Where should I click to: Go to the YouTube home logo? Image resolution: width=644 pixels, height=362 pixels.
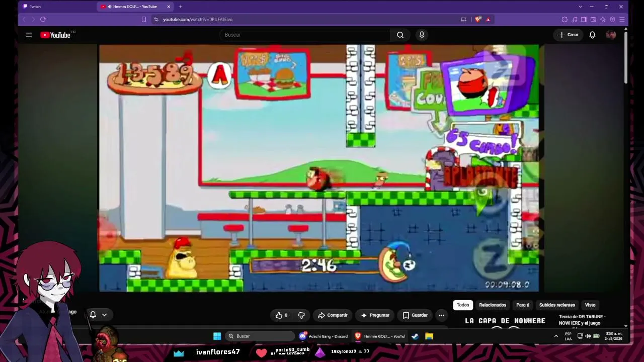(x=55, y=35)
